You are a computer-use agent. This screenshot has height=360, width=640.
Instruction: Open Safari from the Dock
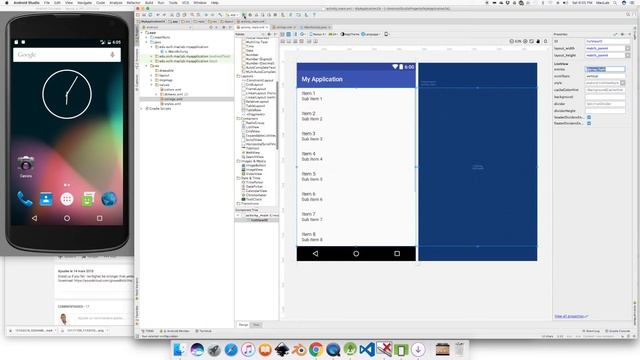click(231, 349)
